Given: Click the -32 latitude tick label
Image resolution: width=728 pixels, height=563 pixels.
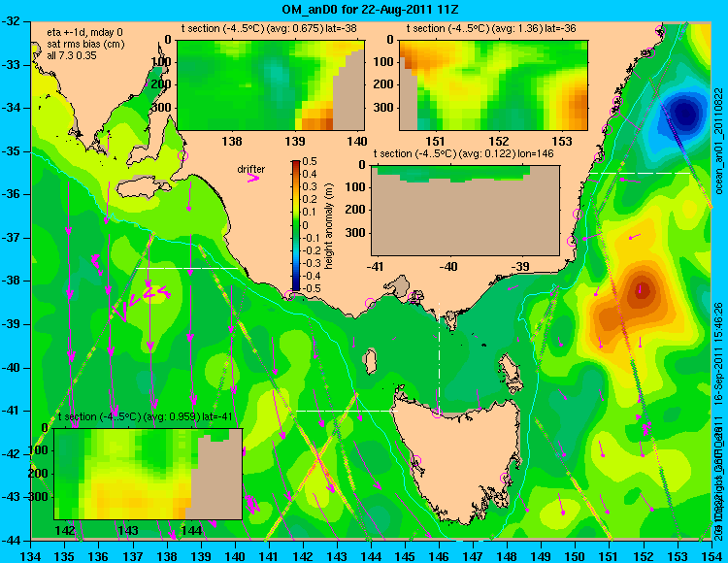Looking at the screenshot, I should tap(13, 21).
